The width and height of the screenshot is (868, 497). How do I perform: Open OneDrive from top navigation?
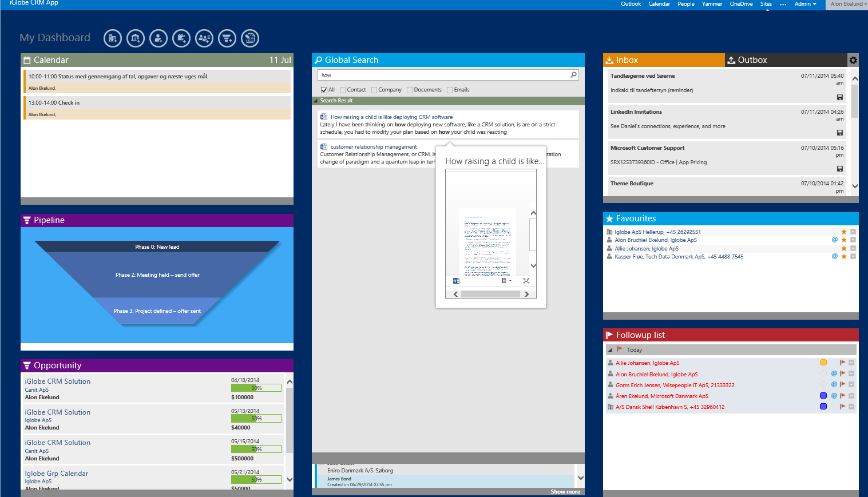(x=741, y=4)
